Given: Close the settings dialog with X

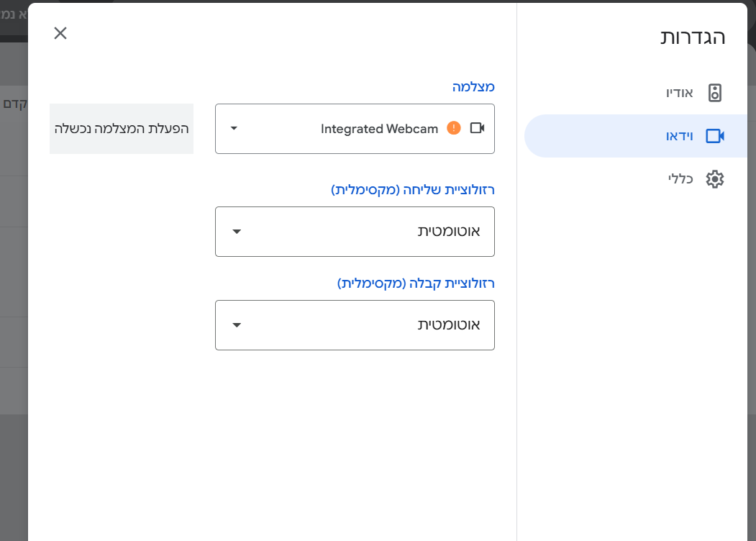Looking at the screenshot, I should pos(60,33).
